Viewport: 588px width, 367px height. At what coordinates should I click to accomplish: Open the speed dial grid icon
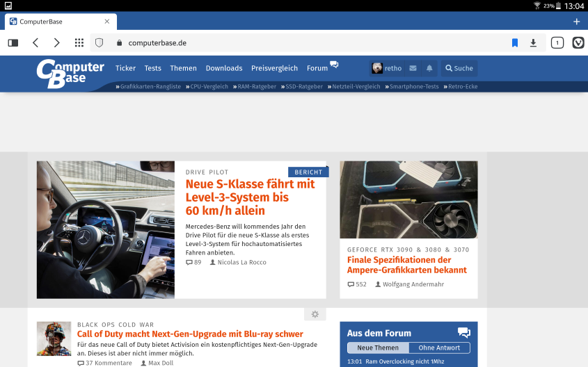pos(79,42)
